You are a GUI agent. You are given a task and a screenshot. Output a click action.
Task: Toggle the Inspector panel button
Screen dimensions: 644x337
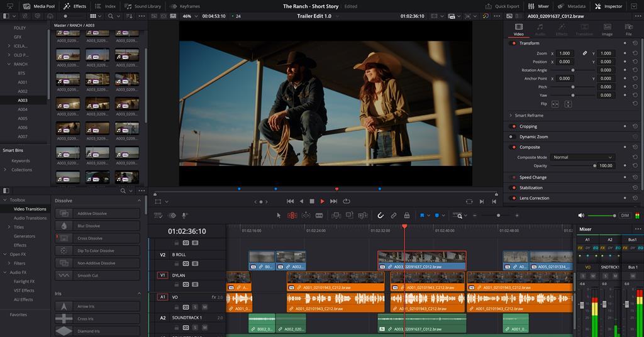[x=609, y=6]
